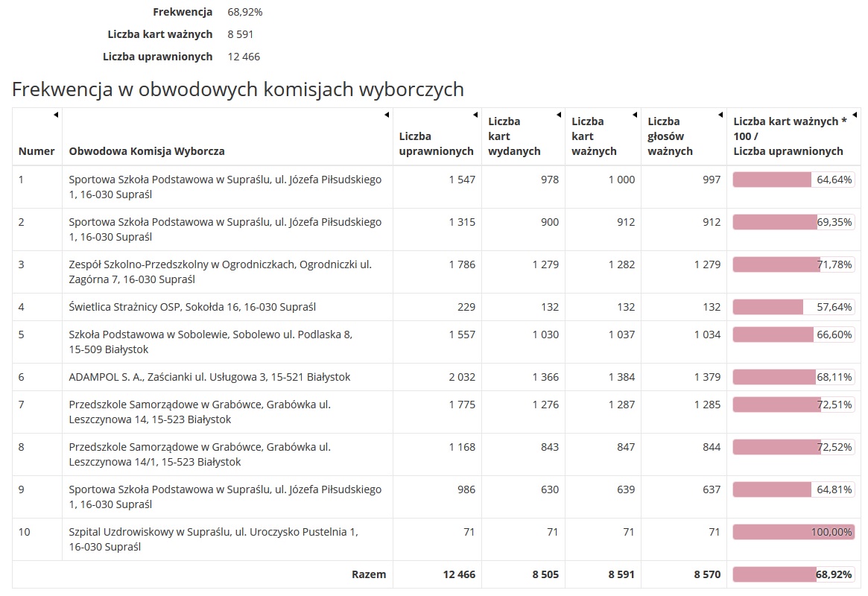Viewport: 868px width, 596px height.
Task: Click the 57,64% turnout bar
Action: [793, 307]
